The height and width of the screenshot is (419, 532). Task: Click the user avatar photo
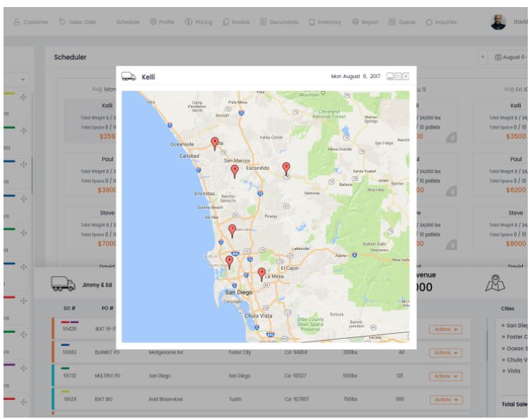coord(498,22)
